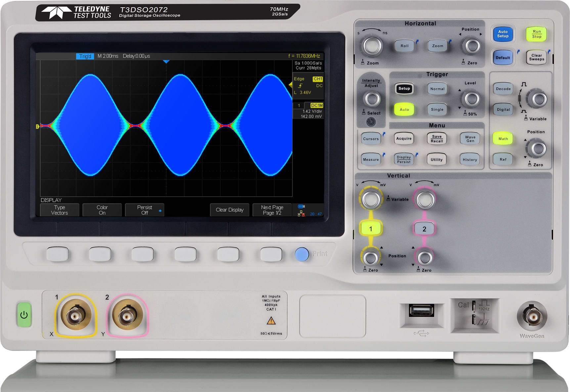Click channel 2 vertical scale knob
This screenshot has height=392, width=570.
425,199
